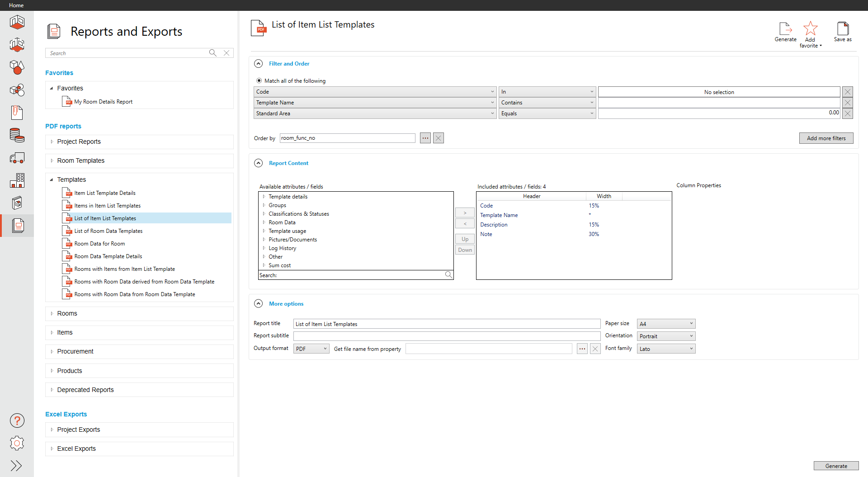
Task: Click the Save as icon
Action: pos(843,29)
